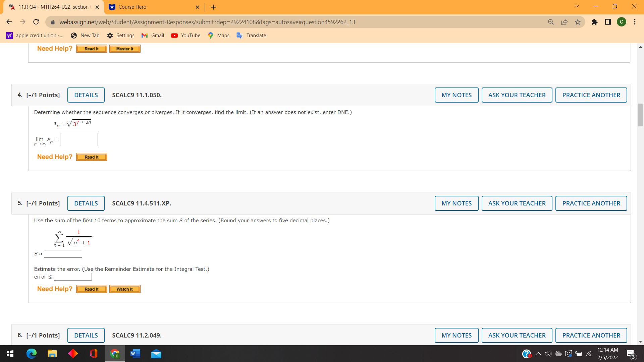Click Watch It for question 5
Screen dimensions: 644x362
(x=125, y=289)
